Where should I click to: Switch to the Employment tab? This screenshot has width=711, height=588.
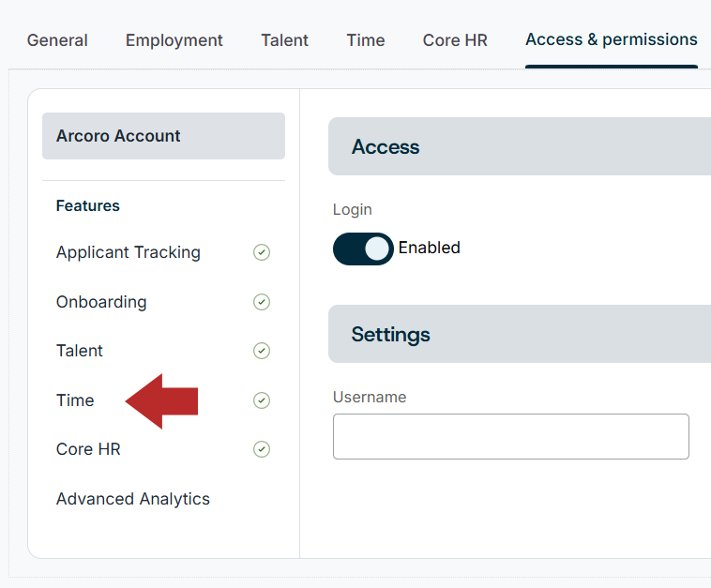pyautogui.click(x=174, y=40)
